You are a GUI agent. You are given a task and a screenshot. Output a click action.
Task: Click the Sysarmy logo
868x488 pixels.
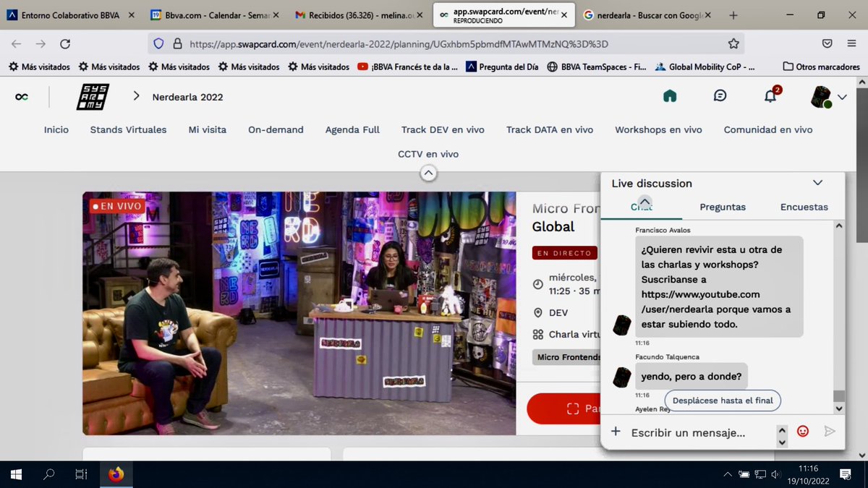point(93,97)
